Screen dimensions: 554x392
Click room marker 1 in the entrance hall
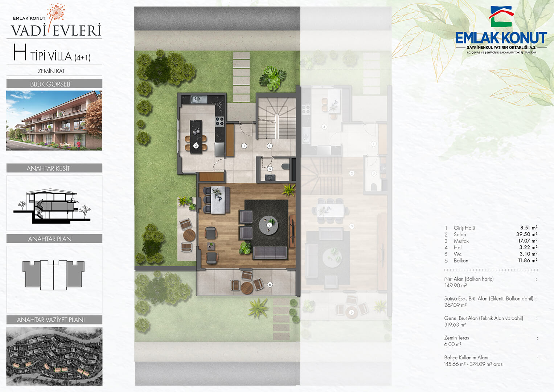(244, 146)
